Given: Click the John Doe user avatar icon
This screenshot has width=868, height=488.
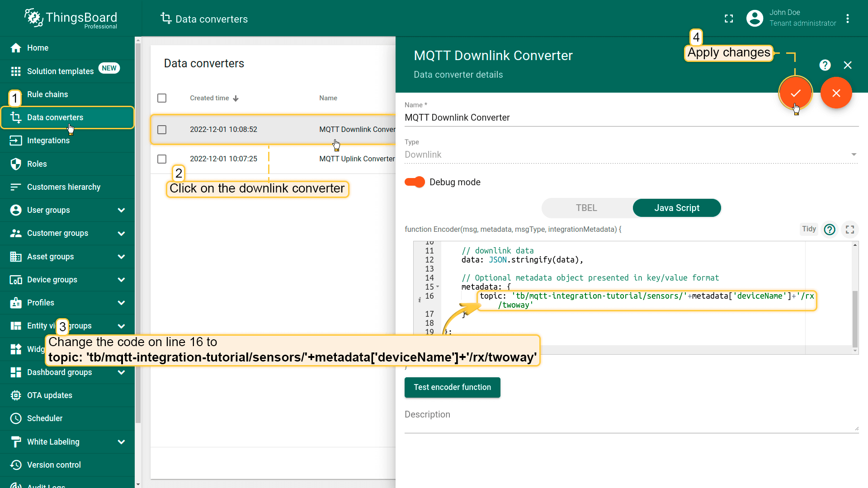Looking at the screenshot, I should tap(755, 19).
